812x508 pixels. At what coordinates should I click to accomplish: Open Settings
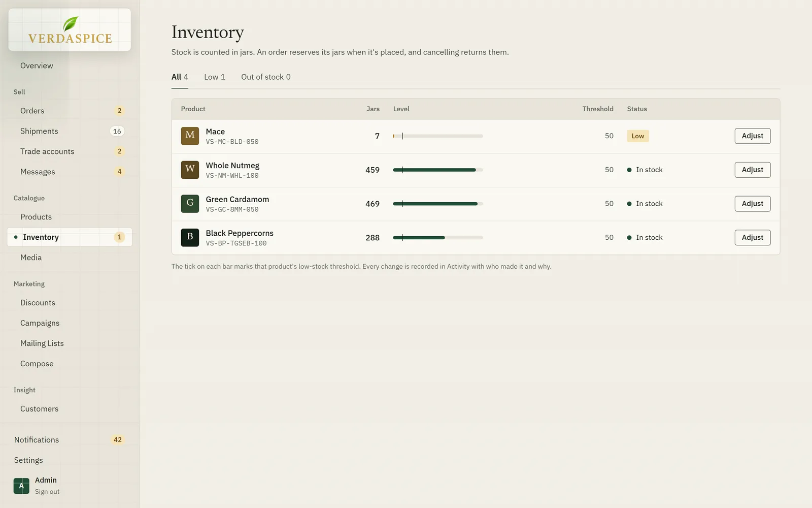[x=70, y=460]
